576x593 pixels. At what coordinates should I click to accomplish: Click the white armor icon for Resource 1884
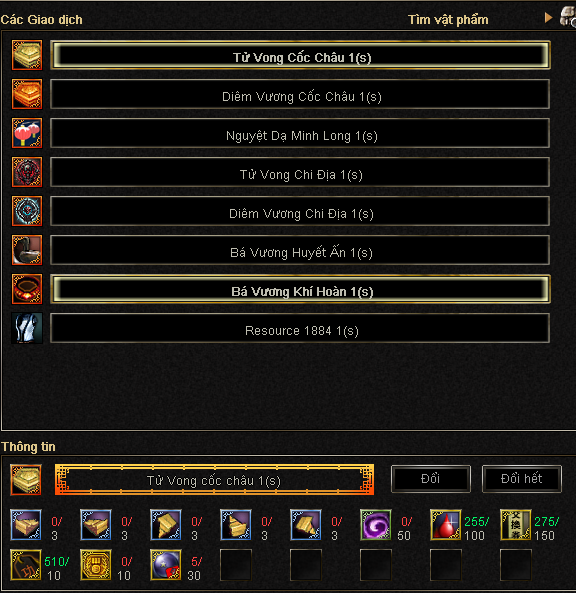point(27,328)
